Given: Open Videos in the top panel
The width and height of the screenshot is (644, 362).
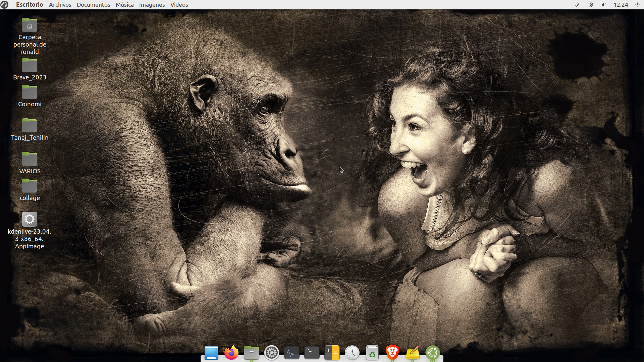Looking at the screenshot, I should click(179, 5).
